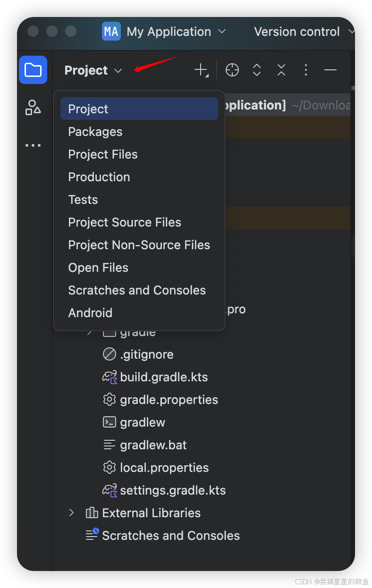372x588 pixels.
Task: Select the .gitignore file in tree
Action: (146, 354)
